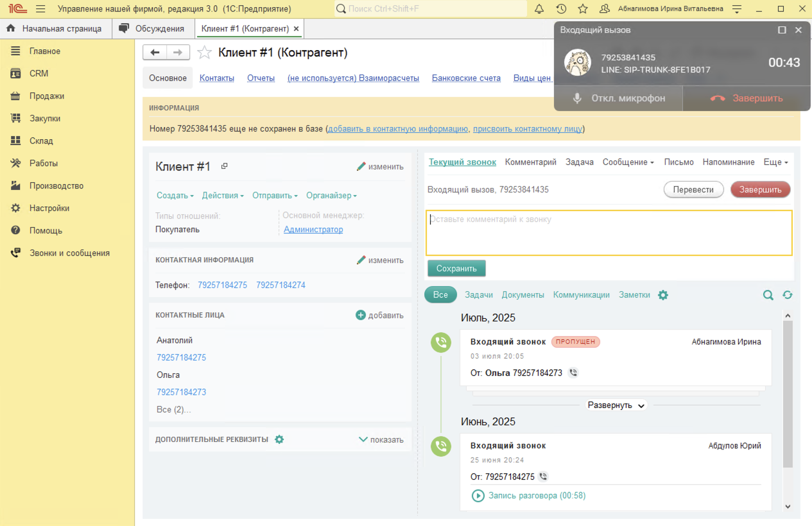
Task: Open the Еще dropdown menu
Action: 775,162
